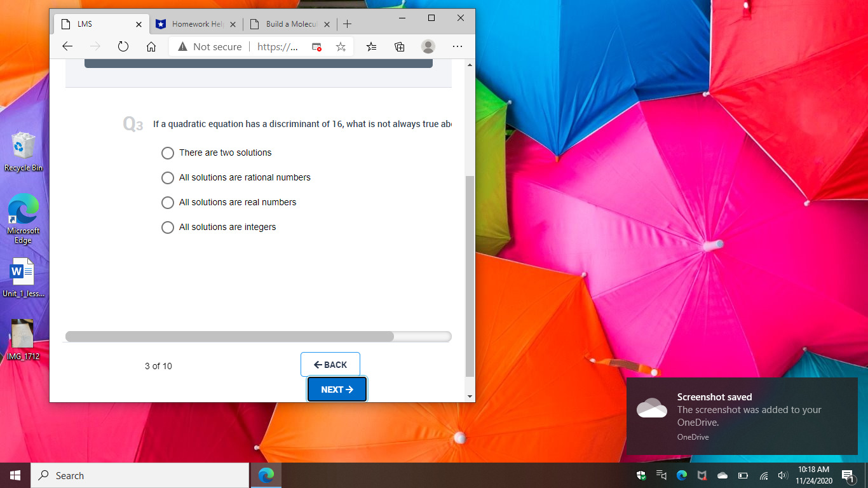Minimize the Edge browser window
This screenshot has height=488, width=868.
(x=402, y=18)
